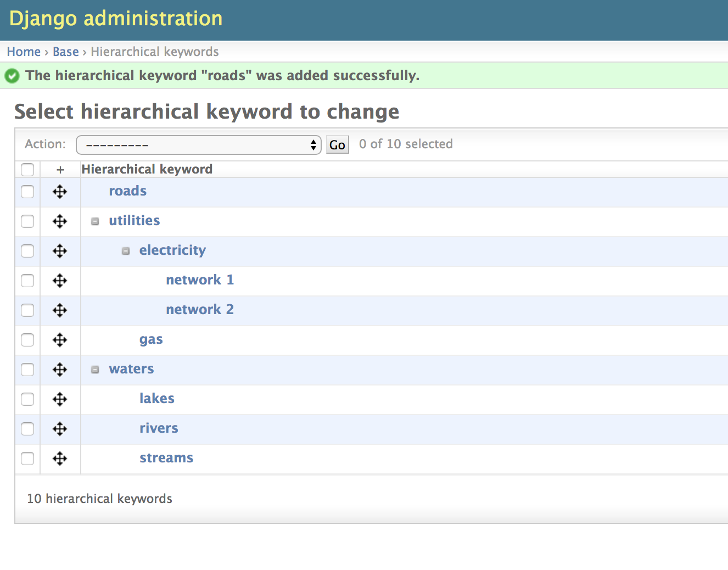728x570 pixels.
Task: Go to Home breadcrumb link
Action: 24,52
